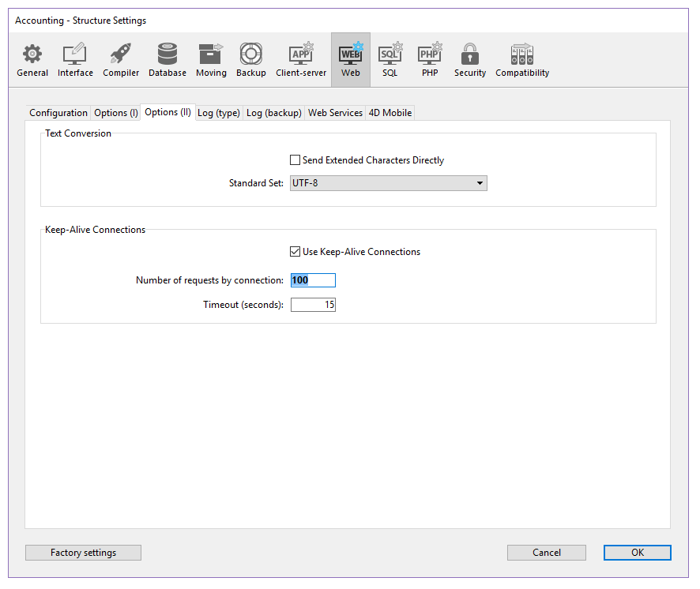The image size is (700, 589).
Task: Open the Client-server settings page
Action: 301,60
